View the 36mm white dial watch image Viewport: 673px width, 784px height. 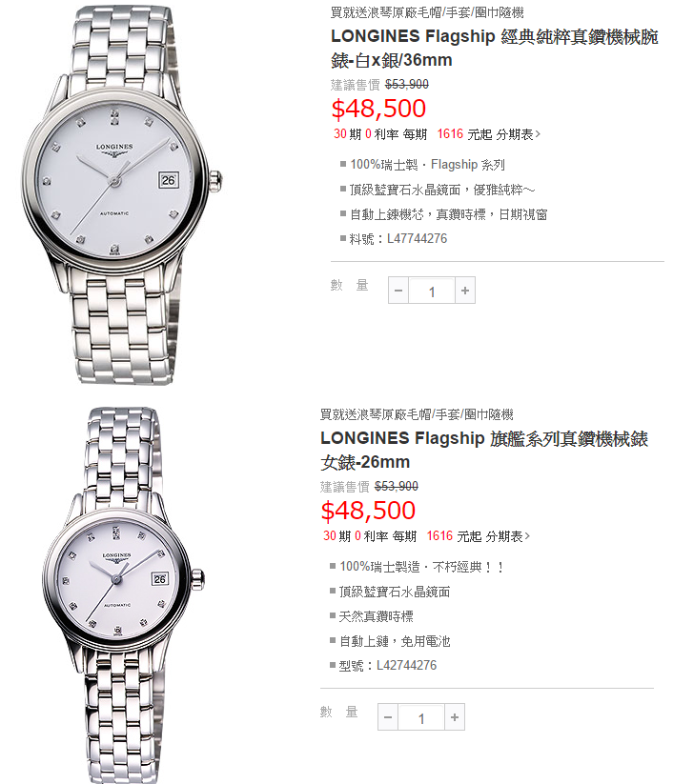click(122, 195)
